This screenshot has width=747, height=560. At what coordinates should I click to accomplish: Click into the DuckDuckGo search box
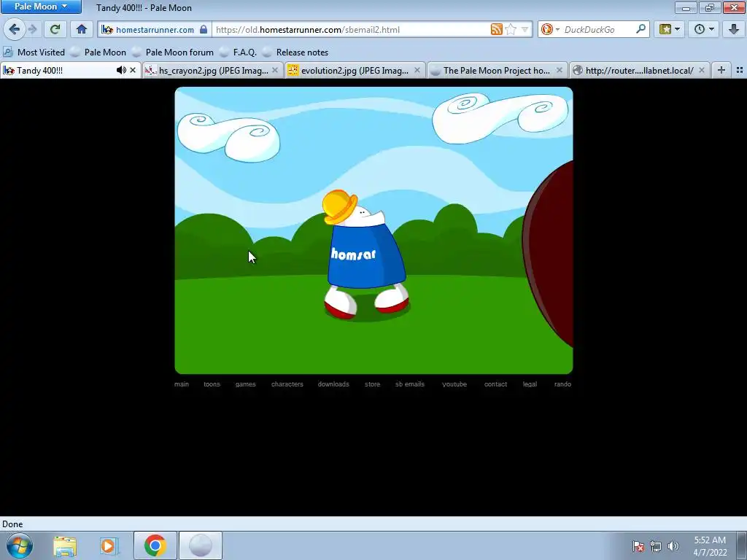tap(598, 29)
